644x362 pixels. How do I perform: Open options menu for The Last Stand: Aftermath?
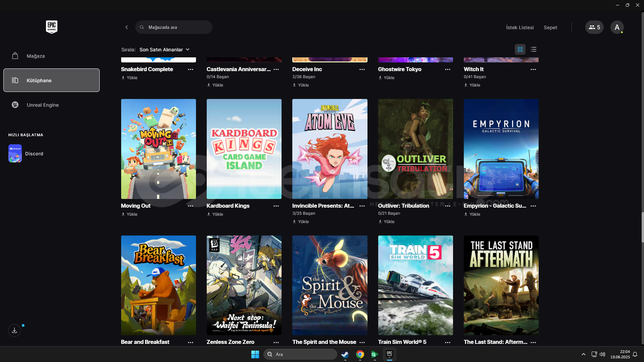533,343
